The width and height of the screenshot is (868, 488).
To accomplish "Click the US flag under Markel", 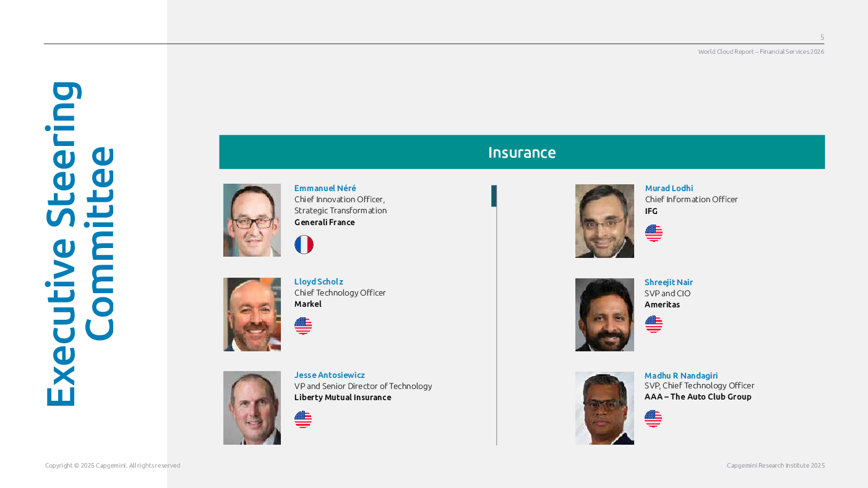I will (303, 326).
